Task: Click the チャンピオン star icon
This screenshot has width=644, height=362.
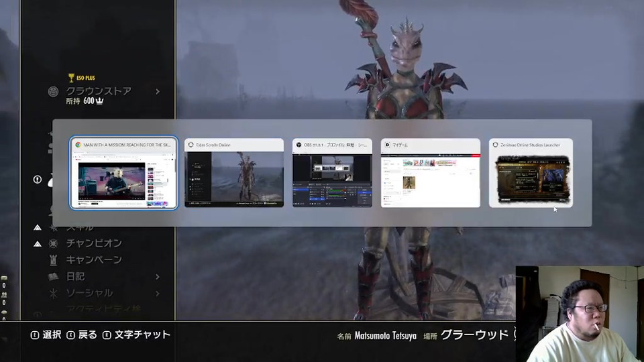Action: (x=53, y=244)
